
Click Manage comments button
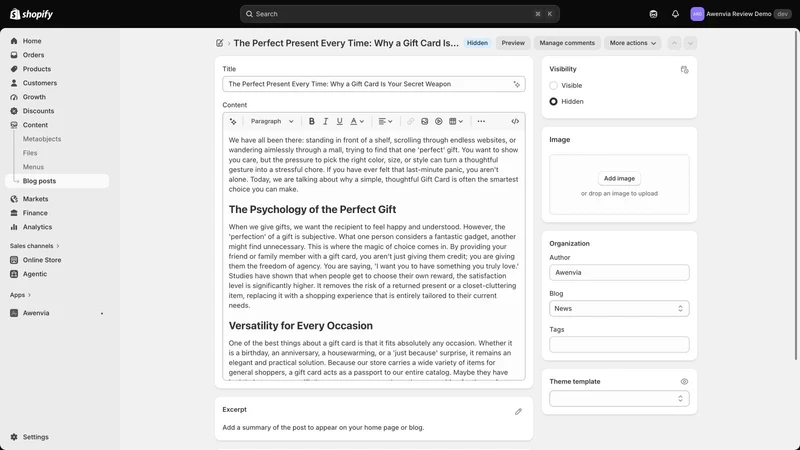567,43
